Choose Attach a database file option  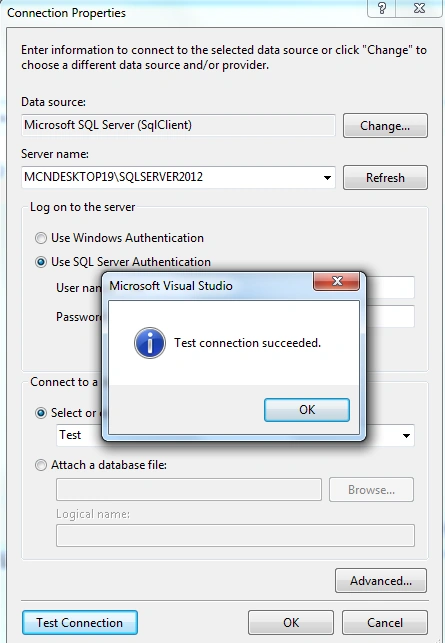[41, 465]
